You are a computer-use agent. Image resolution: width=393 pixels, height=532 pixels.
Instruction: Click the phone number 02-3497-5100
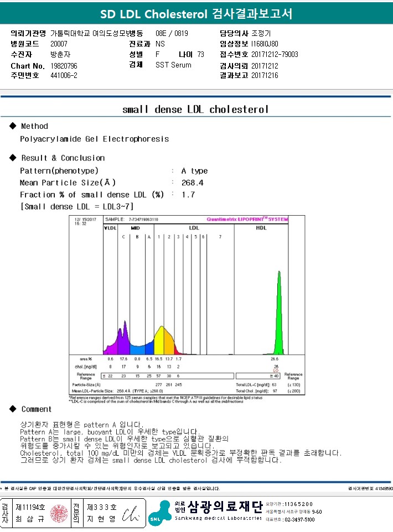(299, 519)
